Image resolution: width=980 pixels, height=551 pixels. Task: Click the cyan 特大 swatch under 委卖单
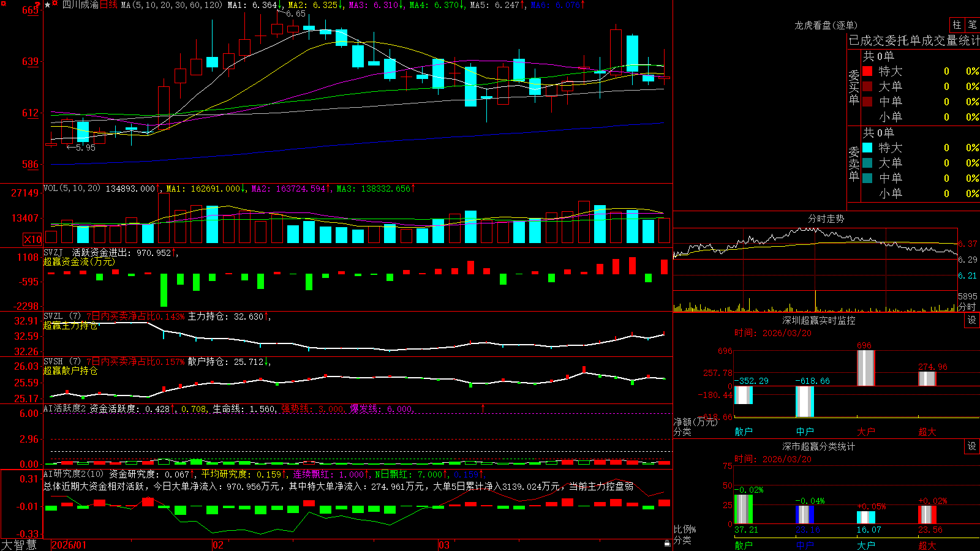coord(867,148)
